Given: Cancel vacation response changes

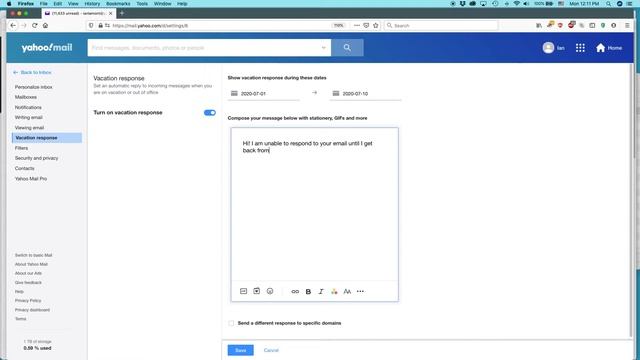Looking at the screenshot, I should click(x=271, y=350).
